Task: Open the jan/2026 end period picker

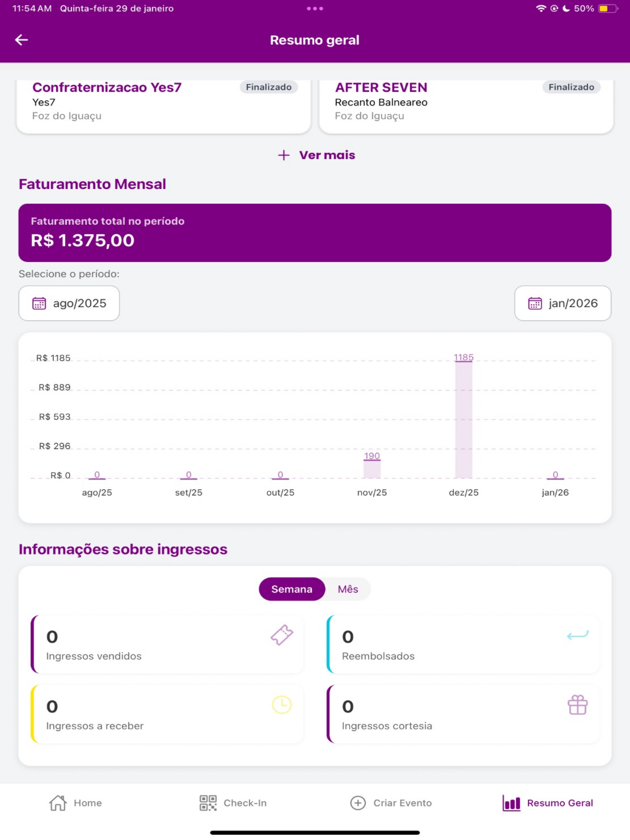Action: tap(563, 303)
